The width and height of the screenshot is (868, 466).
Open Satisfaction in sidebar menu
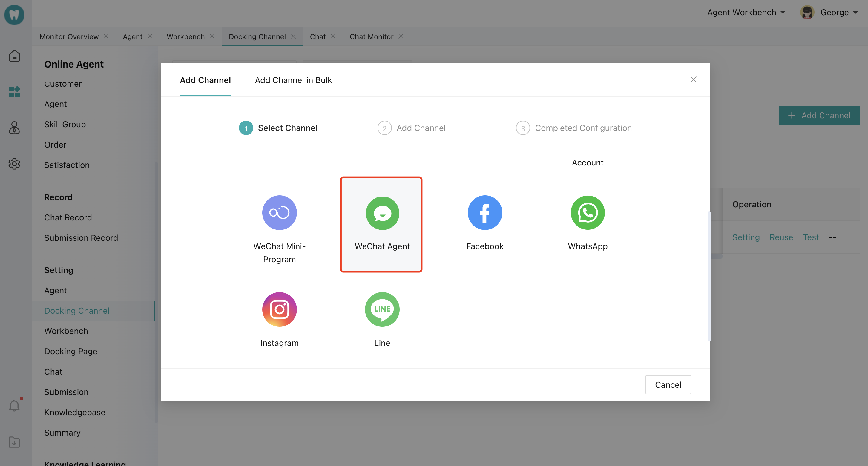pyautogui.click(x=67, y=165)
